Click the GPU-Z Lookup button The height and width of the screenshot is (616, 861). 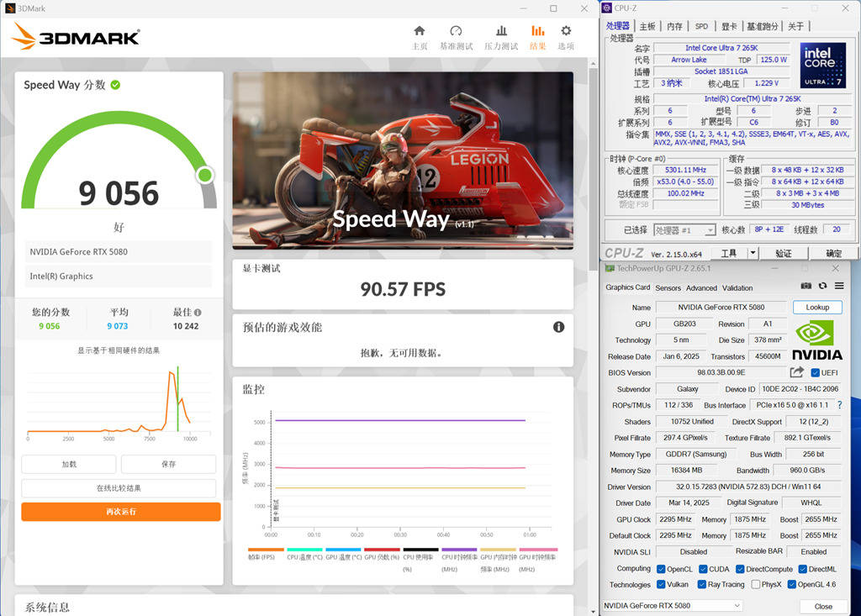tap(817, 308)
